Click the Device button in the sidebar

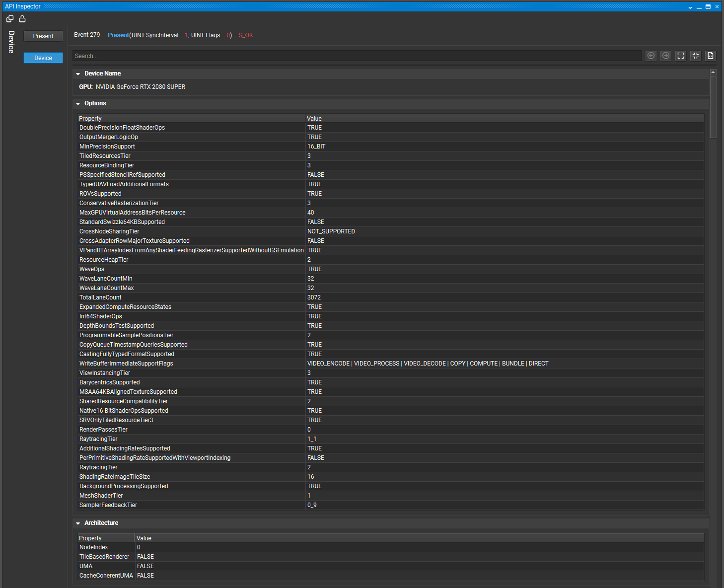click(x=43, y=58)
